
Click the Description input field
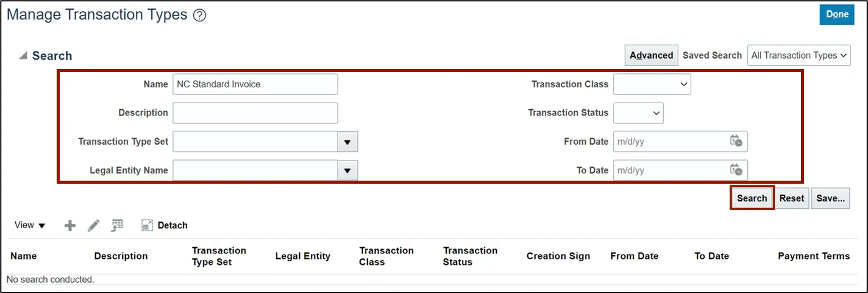click(255, 113)
